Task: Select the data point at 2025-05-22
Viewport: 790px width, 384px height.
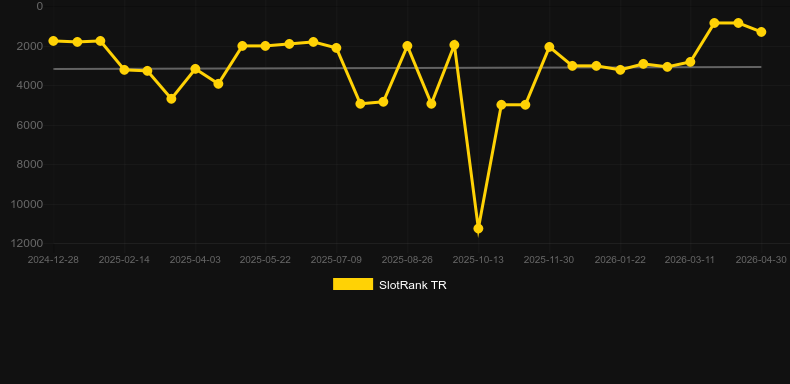Action: (x=265, y=46)
